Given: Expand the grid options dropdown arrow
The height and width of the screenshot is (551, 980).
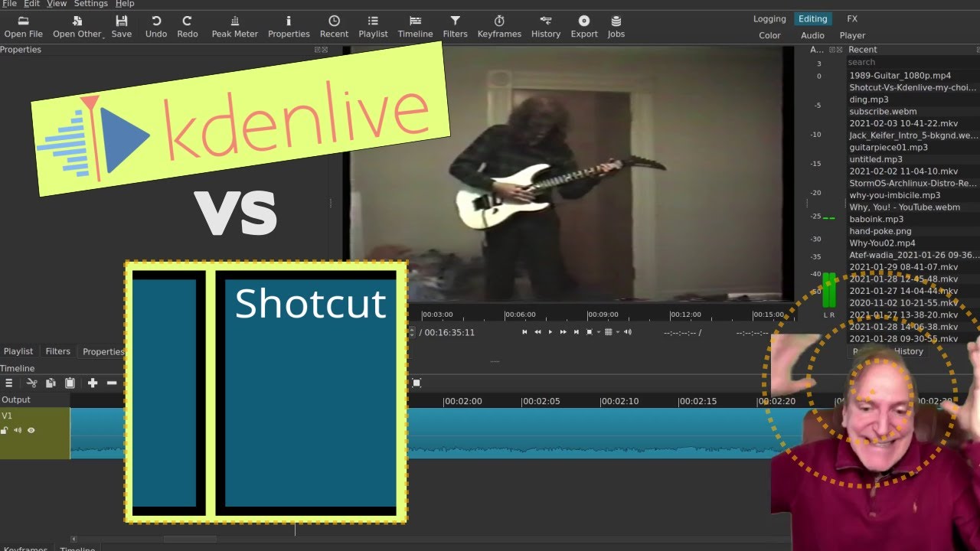Looking at the screenshot, I should (616, 332).
